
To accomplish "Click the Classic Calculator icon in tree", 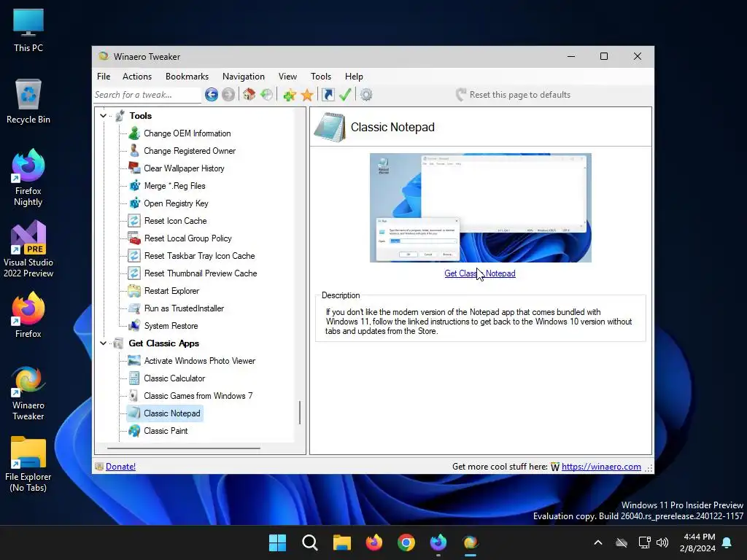I will (x=134, y=378).
